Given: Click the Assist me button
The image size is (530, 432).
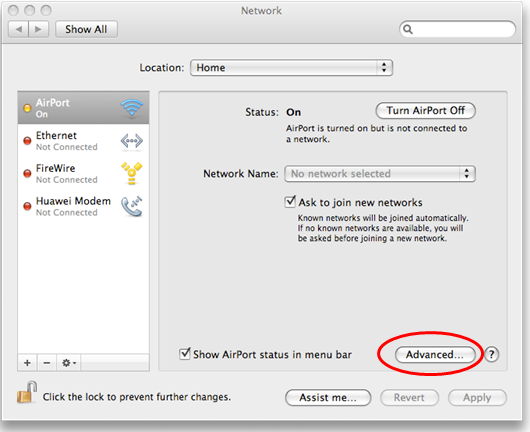Looking at the screenshot, I should click(x=328, y=398).
